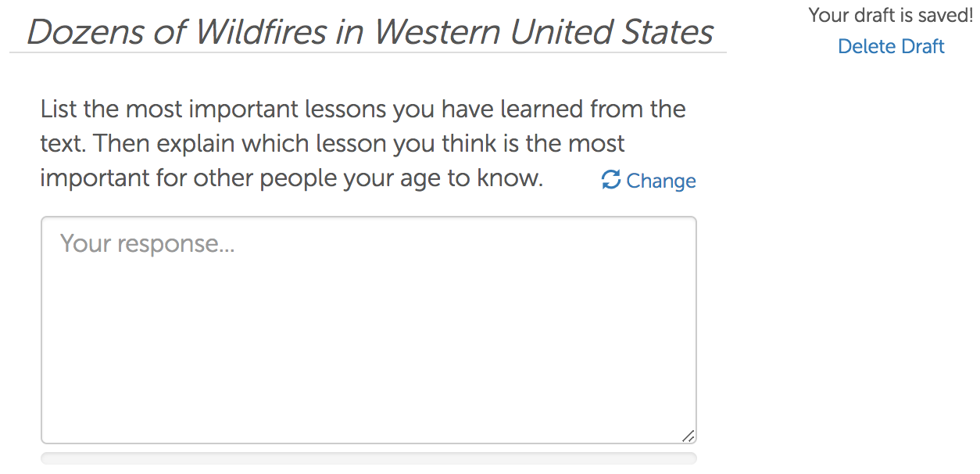Click the refresh icon beside Change
980x474 pixels.
pyautogui.click(x=610, y=180)
